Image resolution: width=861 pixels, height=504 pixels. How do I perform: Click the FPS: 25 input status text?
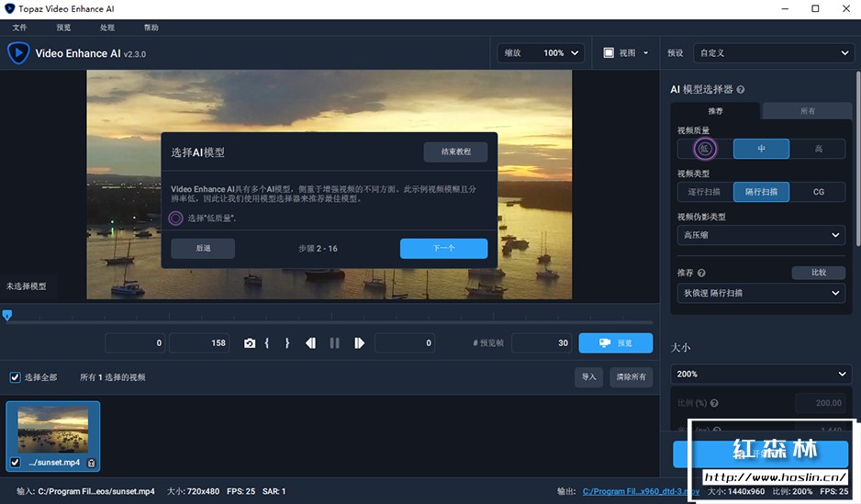(241, 491)
